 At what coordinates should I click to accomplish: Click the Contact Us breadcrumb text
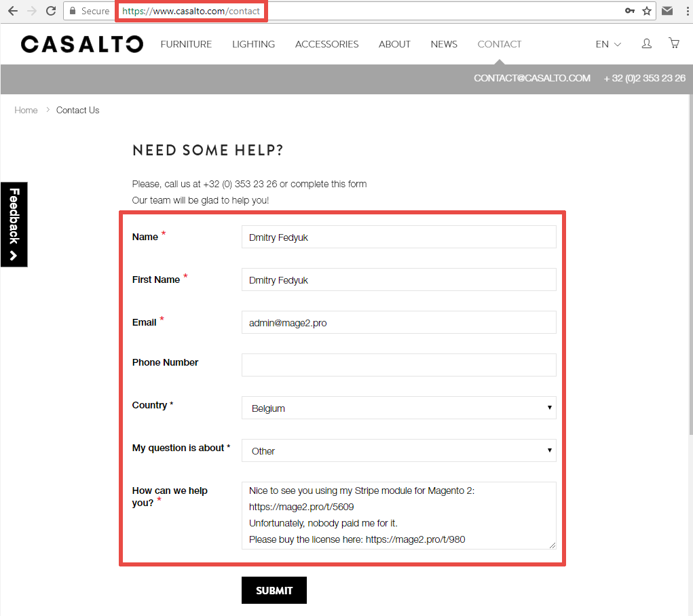pos(78,110)
